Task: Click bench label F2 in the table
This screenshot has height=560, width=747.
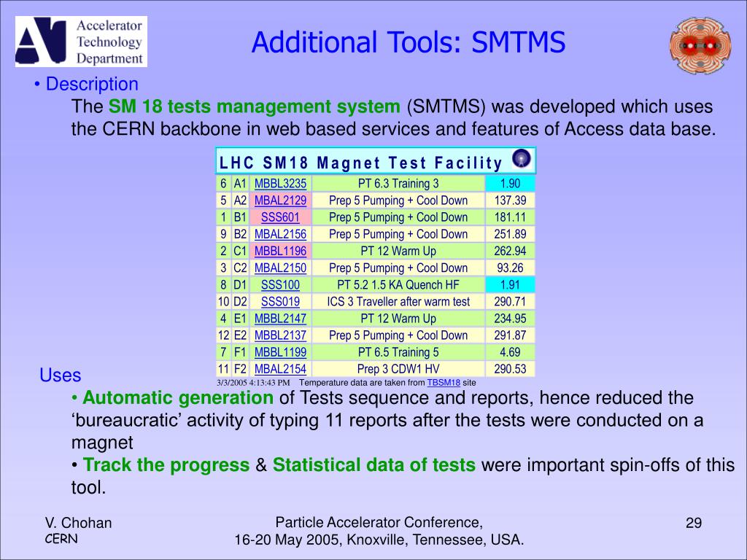Action: tap(240, 369)
